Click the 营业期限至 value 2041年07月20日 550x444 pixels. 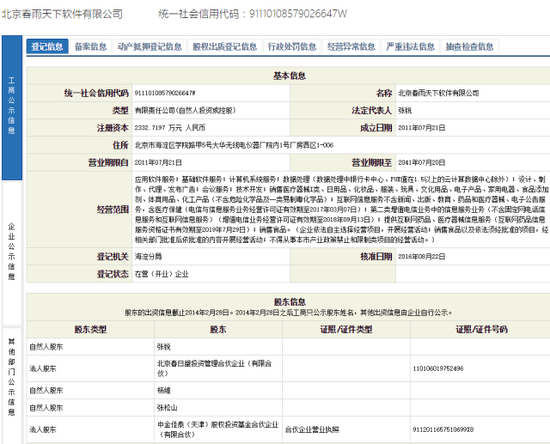(422, 162)
